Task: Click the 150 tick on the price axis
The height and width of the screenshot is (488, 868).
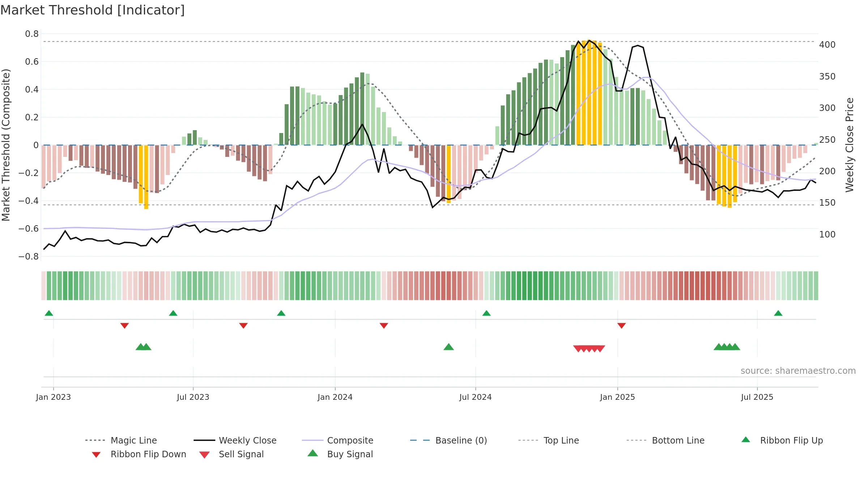Action: pos(827,202)
